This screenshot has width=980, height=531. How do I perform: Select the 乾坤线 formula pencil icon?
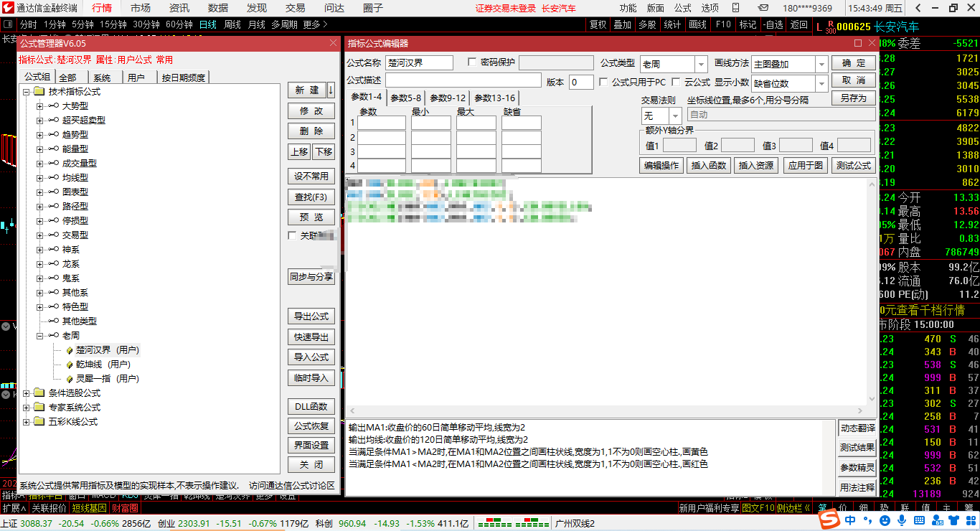pyautogui.click(x=69, y=365)
